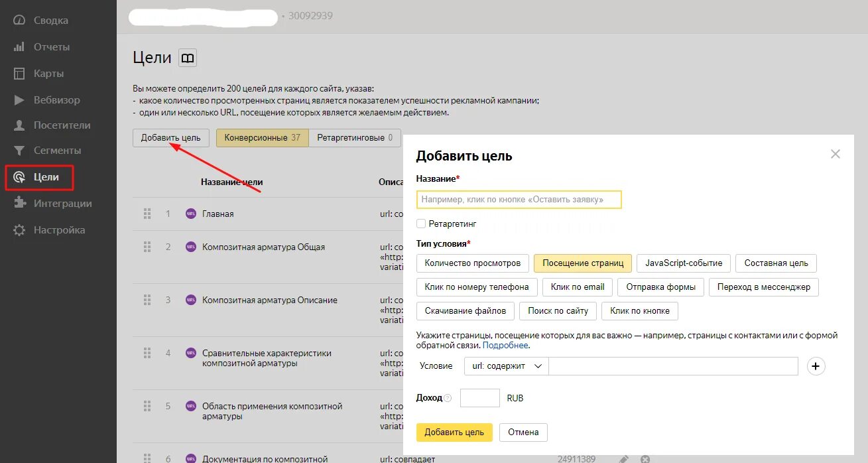This screenshot has width=868, height=463.
Task: Click goal name Композитная арматура Общая
Action: pos(264,247)
